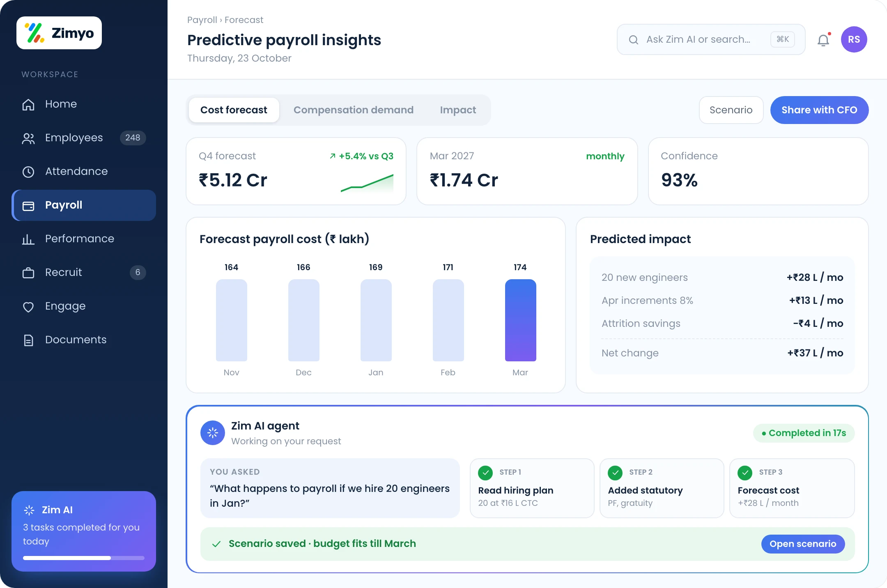Screen dimensions: 887x588
Task: Switch to the Cost forecast tab
Action: [x=234, y=110]
